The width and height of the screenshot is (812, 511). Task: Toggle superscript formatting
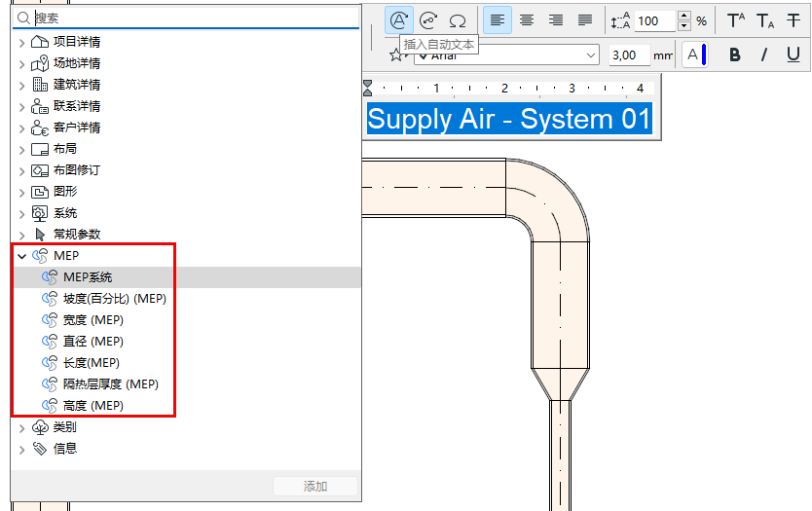735,20
